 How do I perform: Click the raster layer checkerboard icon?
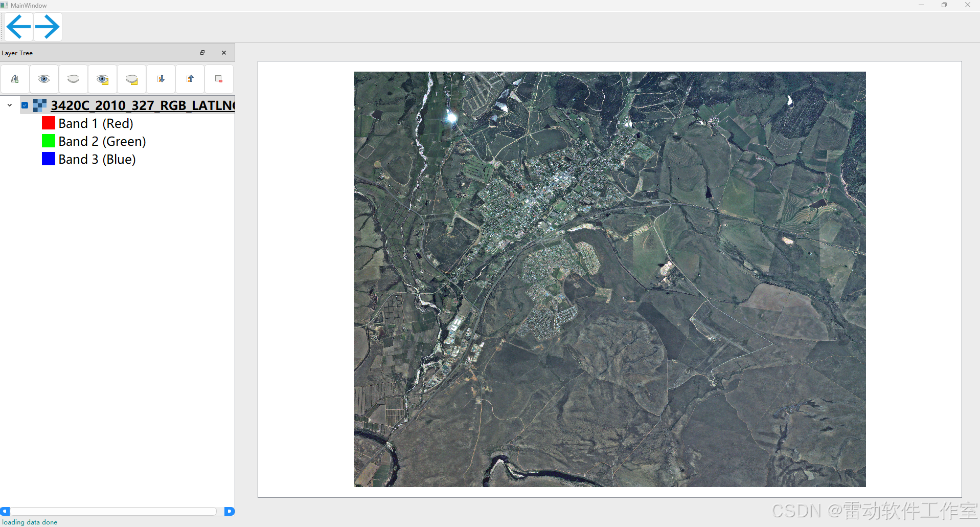(x=40, y=105)
